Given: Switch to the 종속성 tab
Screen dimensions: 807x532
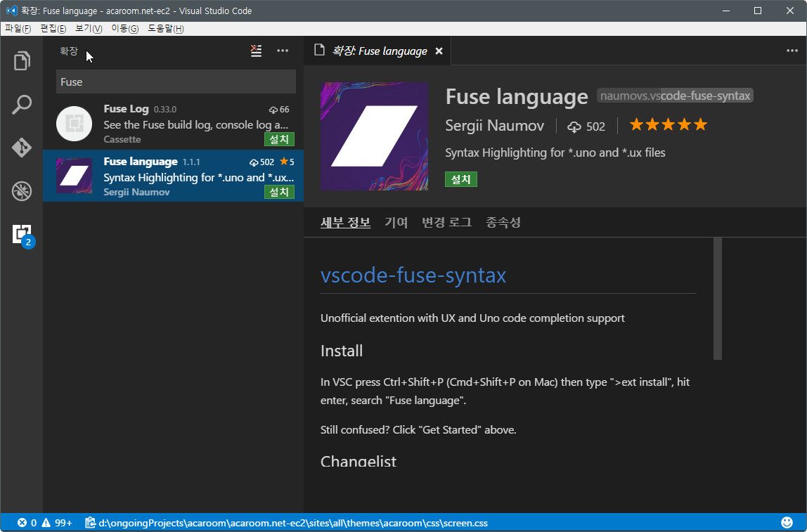Looking at the screenshot, I should point(503,223).
